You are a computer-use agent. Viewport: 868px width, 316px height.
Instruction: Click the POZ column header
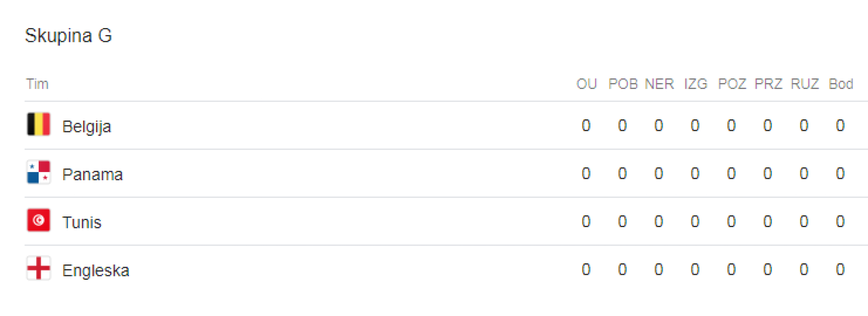point(732,84)
